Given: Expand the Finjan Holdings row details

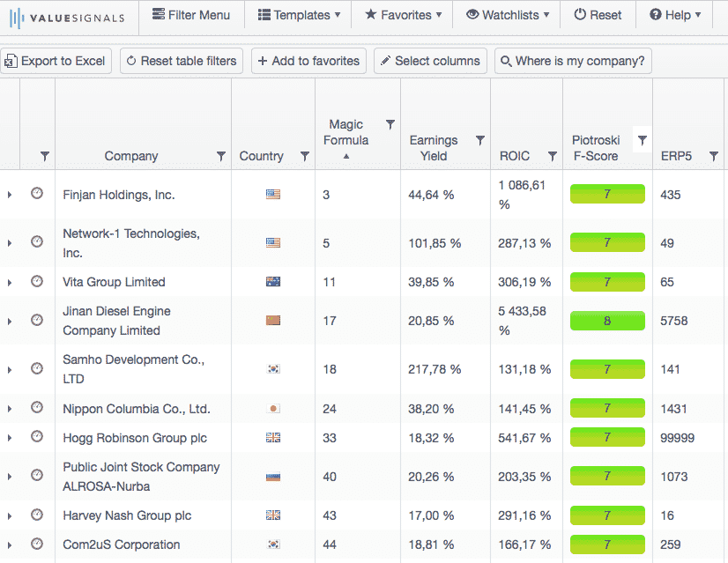Looking at the screenshot, I should (x=10, y=195).
